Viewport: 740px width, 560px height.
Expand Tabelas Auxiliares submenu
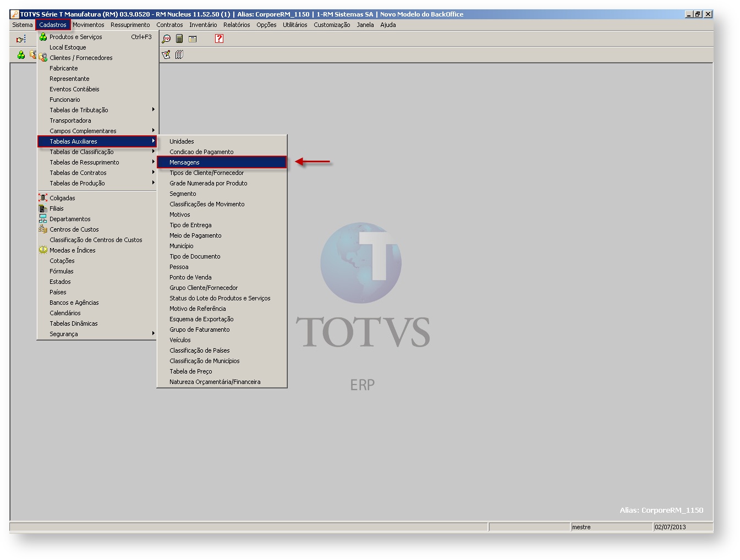click(97, 141)
